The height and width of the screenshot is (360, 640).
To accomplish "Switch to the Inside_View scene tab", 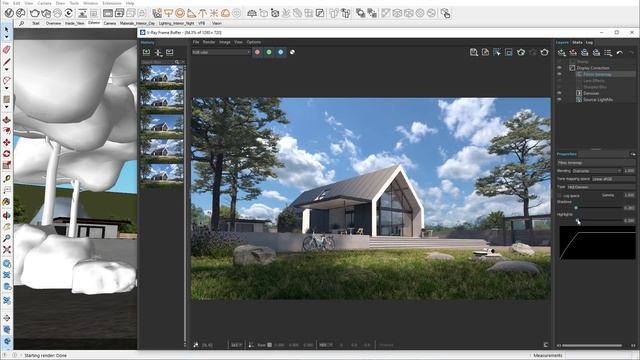I will (74, 23).
